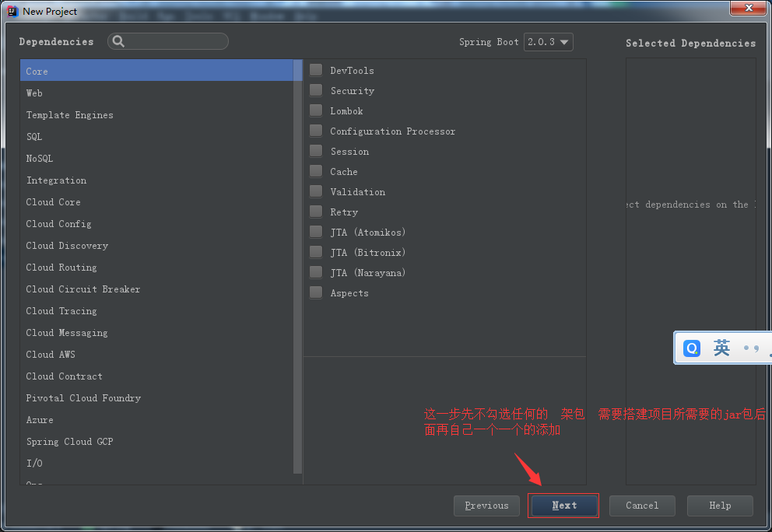
Task: Tick the JTA (Atomikos) checkbox
Action: 316,232
